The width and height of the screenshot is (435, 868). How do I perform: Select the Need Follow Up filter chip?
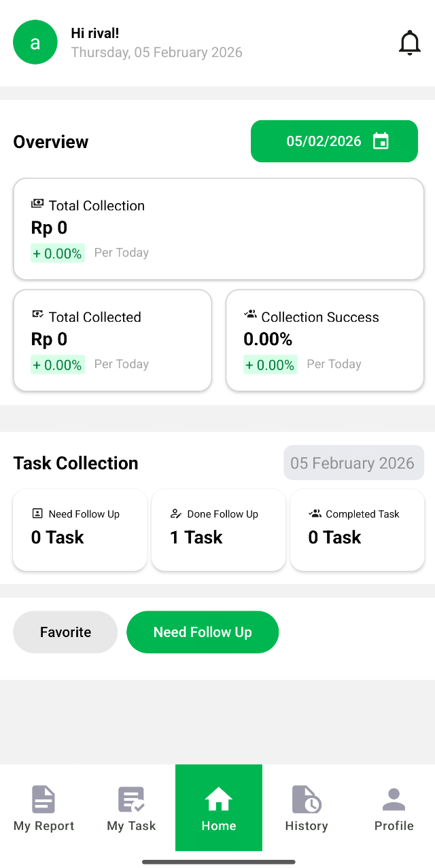point(203,632)
